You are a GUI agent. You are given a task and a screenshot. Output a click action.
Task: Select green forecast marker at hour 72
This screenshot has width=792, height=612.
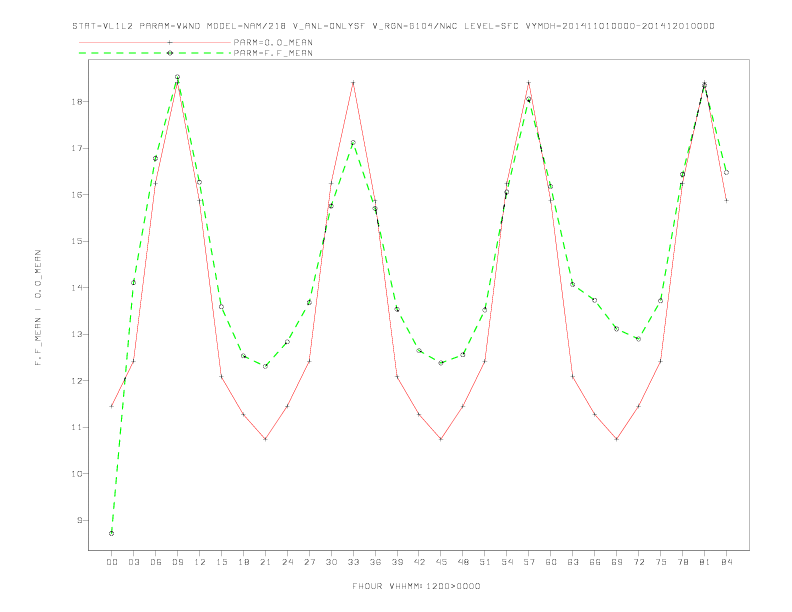coord(638,339)
